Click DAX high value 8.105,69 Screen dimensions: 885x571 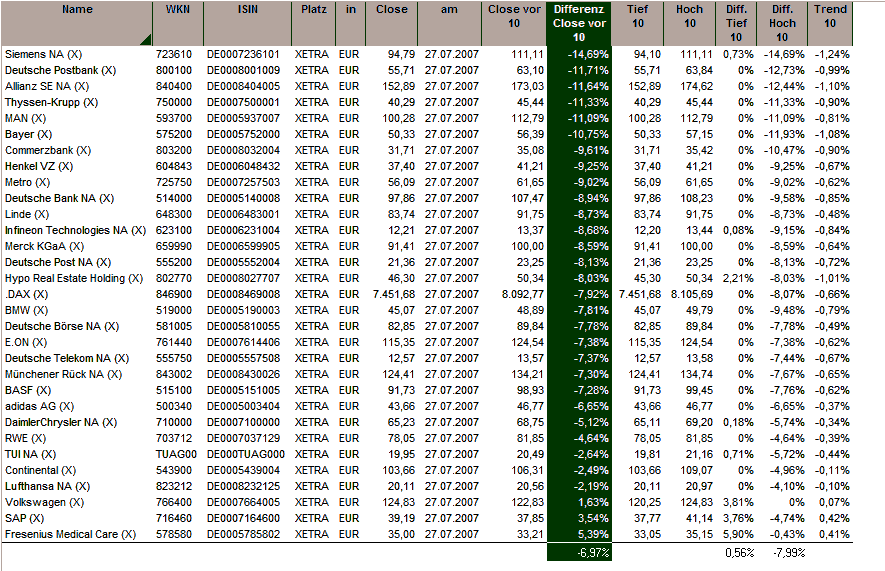[692, 294]
